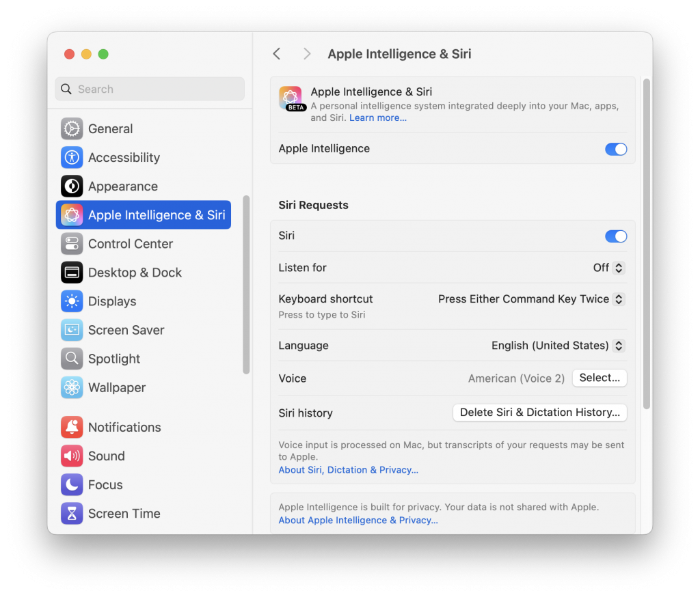
Task: Select the Notifications bell icon
Action: pos(72,427)
